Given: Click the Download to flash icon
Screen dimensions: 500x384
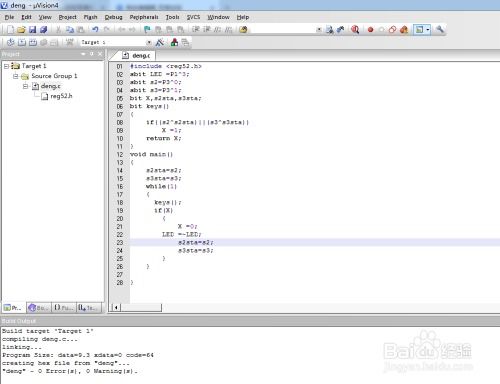Looking at the screenshot, I should coord(69,42).
